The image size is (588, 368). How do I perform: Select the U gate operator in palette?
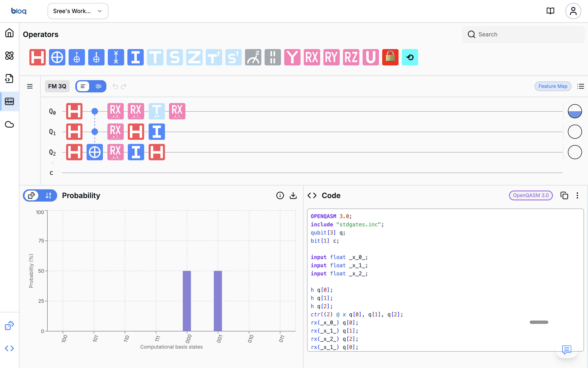tap(371, 57)
